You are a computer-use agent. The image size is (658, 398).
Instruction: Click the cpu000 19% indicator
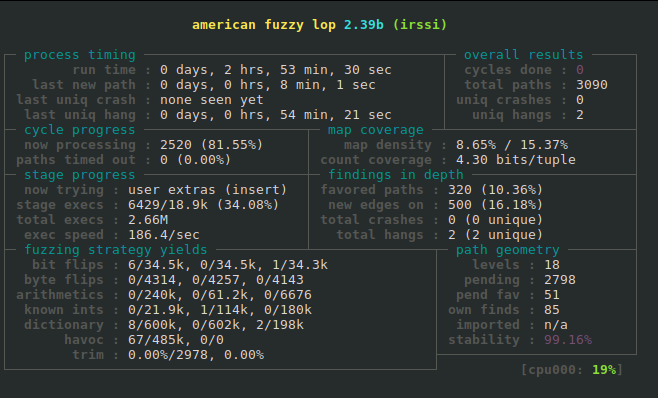point(572,370)
